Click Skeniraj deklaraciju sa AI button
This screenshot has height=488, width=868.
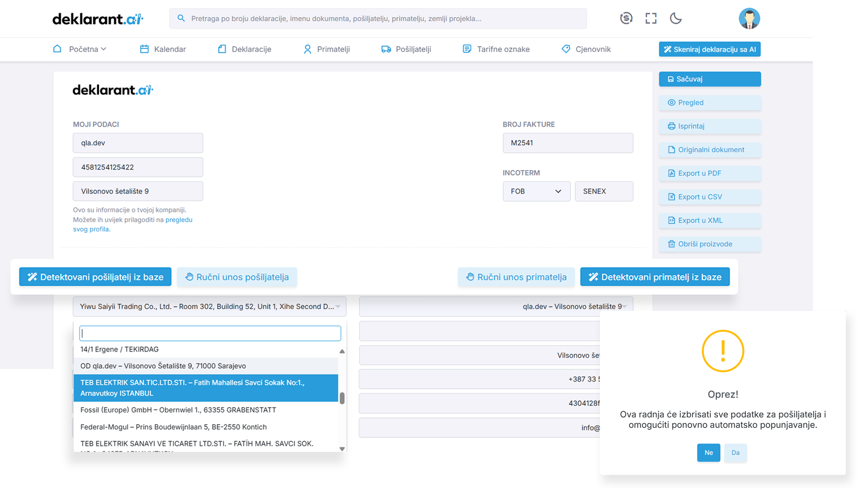[709, 49]
